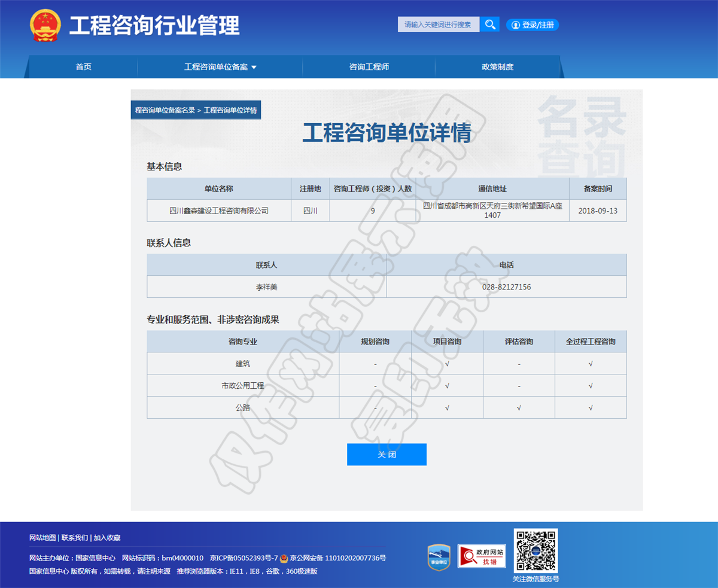
Task: Click the 工程咨询行业管理 site title logo
Action: [153, 26]
